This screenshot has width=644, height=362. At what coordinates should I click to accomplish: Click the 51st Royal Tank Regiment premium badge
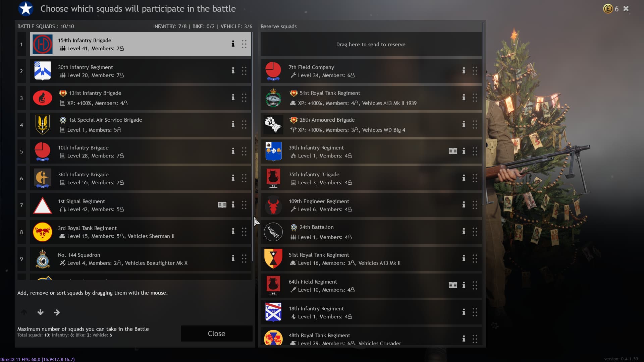(293, 93)
